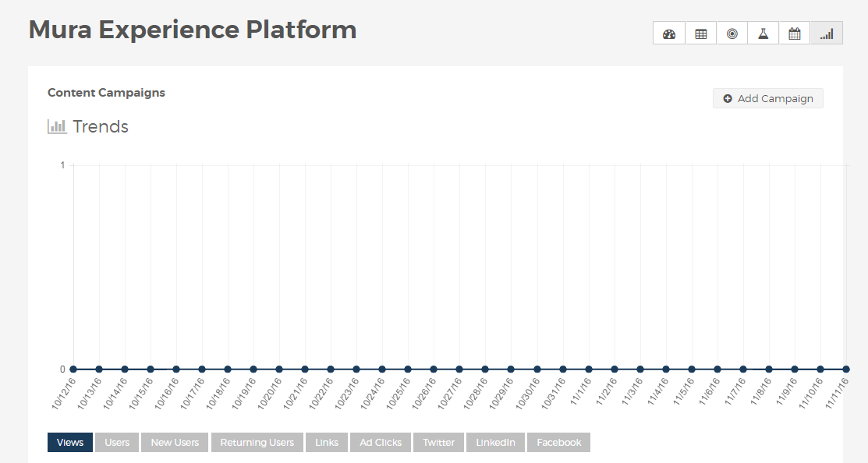Click the x-axis date label 11/9/16

pyautogui.click(x=786, y=391)
